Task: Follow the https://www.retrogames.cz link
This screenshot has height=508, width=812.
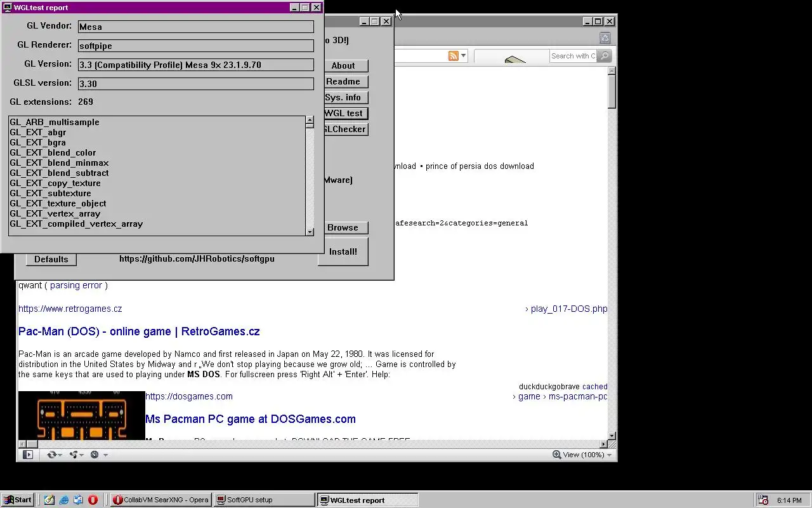Action: (x=70, y=309)
